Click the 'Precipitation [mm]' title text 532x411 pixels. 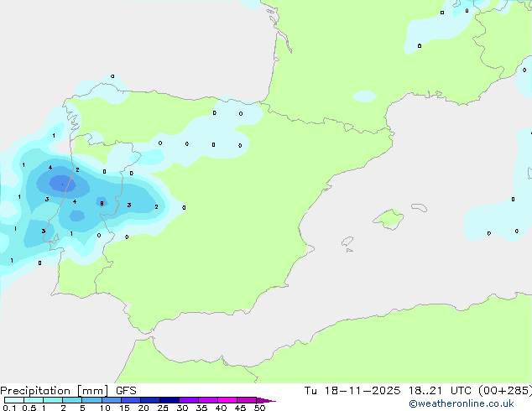click(x=55, y=391)
